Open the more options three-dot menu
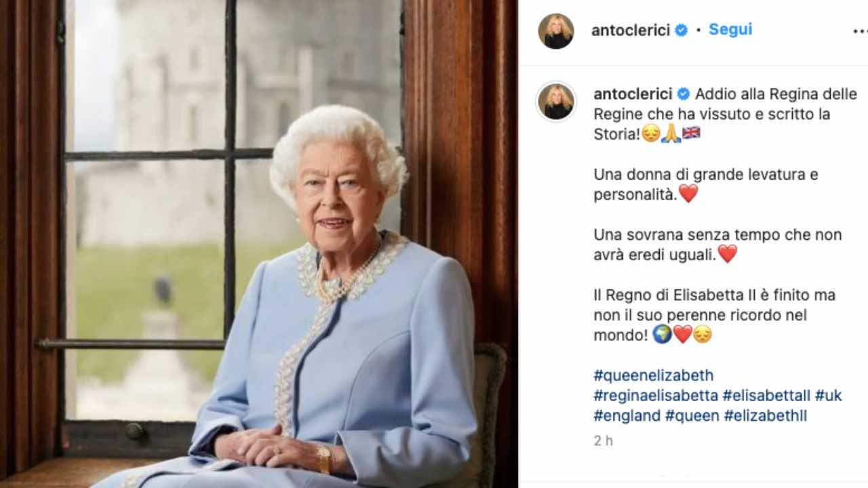 pyautogui.click(x=860, y=31)
